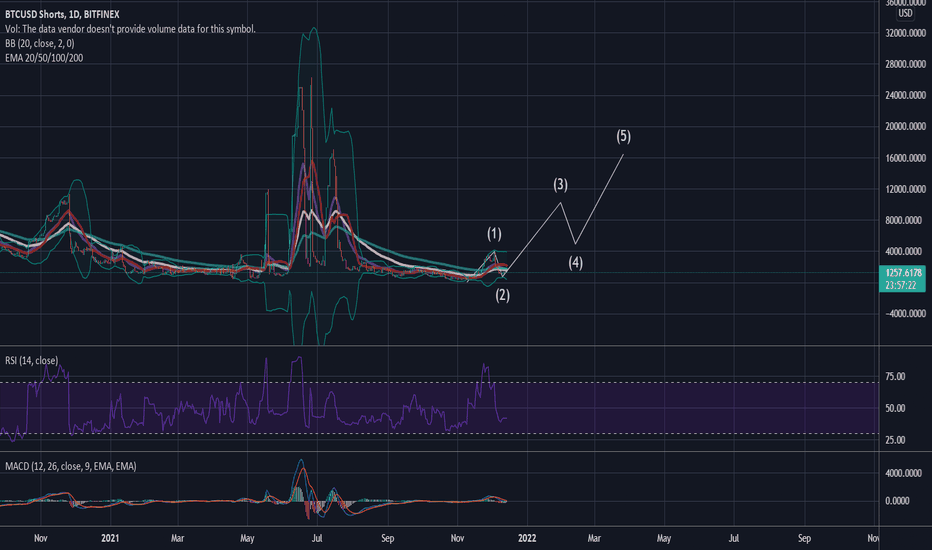
Task: Click the 32000.0000 price axis label
Action: [x=905, y=33]
